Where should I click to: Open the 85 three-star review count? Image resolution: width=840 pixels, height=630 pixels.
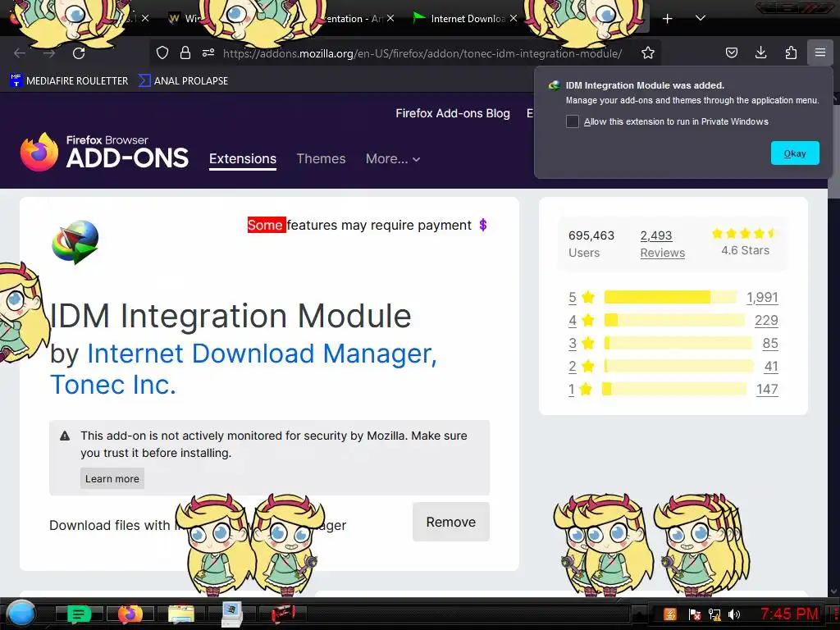(770, 344)
